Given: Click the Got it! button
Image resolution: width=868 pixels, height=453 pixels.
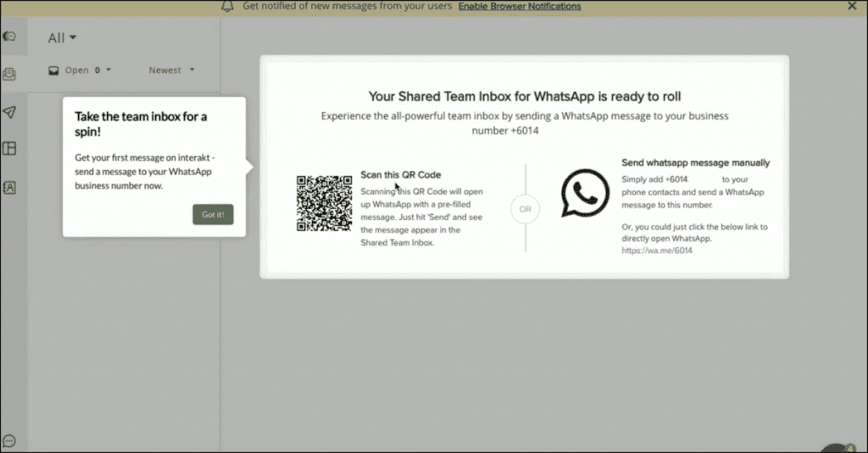Looking at the screenshot, I should point(213,214).
